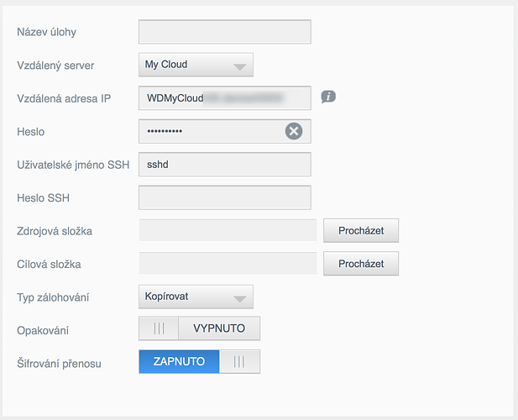This screenshot has width=518, height=420.
Task: Click the grip handle on encryption switch
Action: tap(239, 361)
